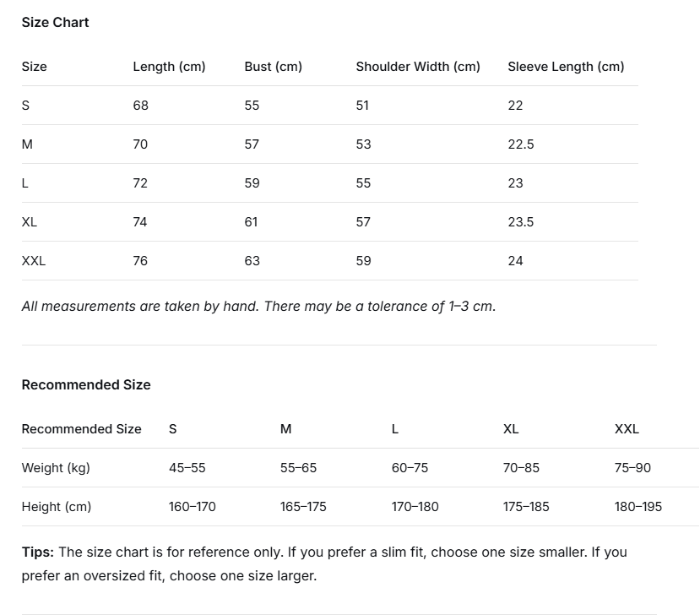
Task: Click the Recommended Size bold heading
Action: [x=86, y=385]
